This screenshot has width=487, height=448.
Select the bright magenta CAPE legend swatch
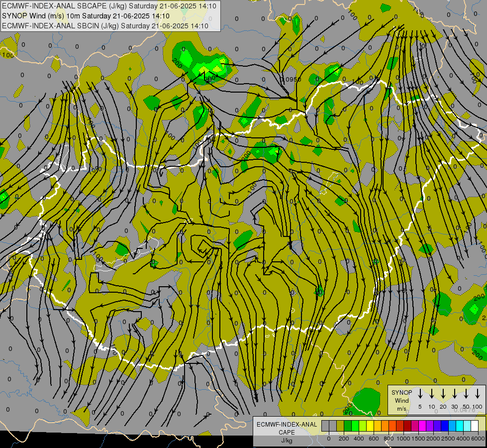[x=422, y=426]
